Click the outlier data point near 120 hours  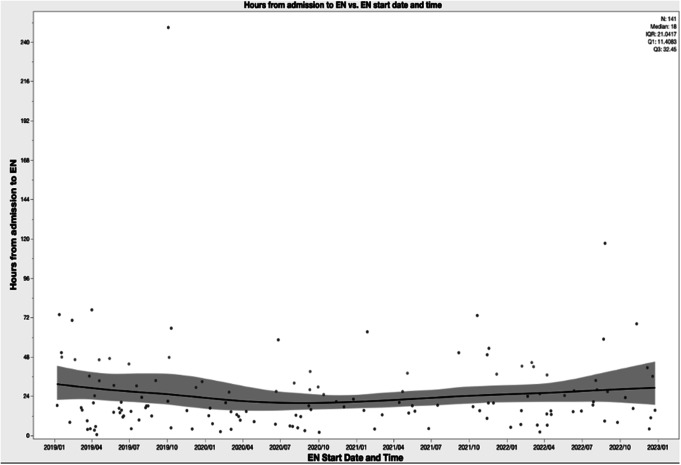click(605, 243)
